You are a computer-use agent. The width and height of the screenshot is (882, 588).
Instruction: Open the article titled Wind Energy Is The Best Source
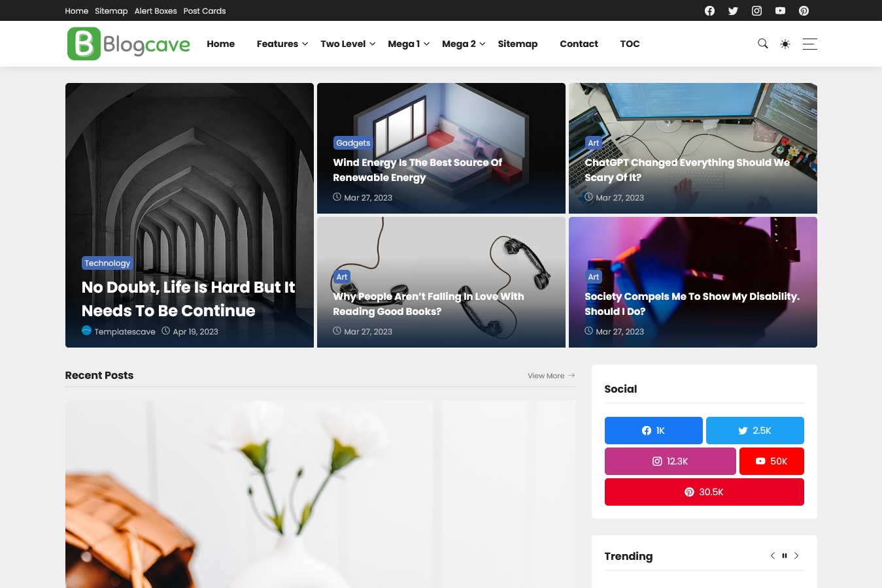417,170
